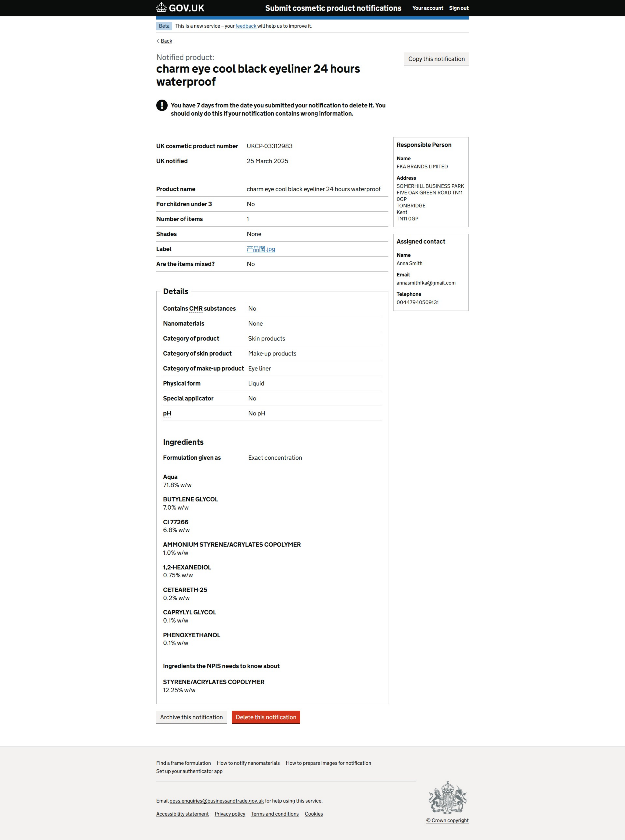Screen dimensions: 625x840
Task: Click the Back chevron arrow icon
Action: (x=158, y=41)
